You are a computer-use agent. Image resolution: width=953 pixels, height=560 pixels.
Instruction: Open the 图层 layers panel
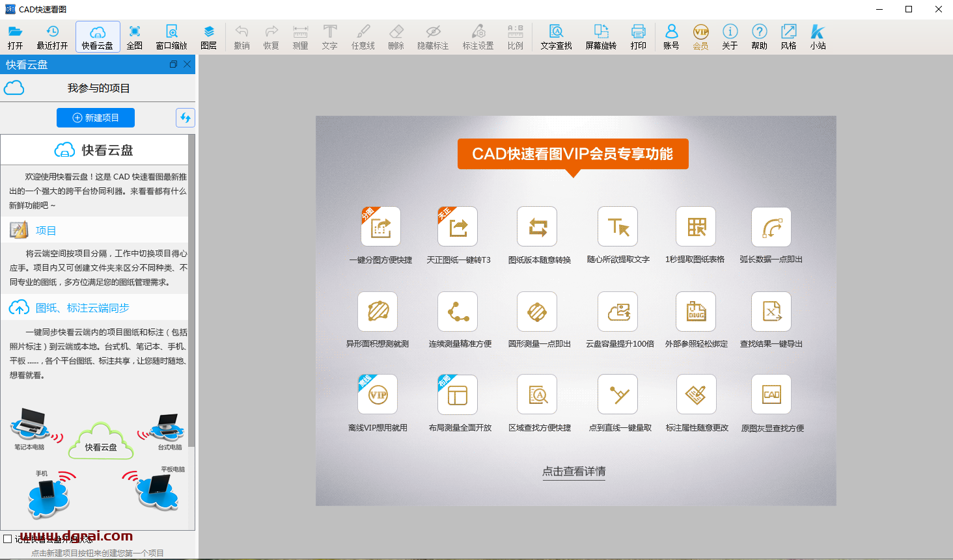click(209, 36)
